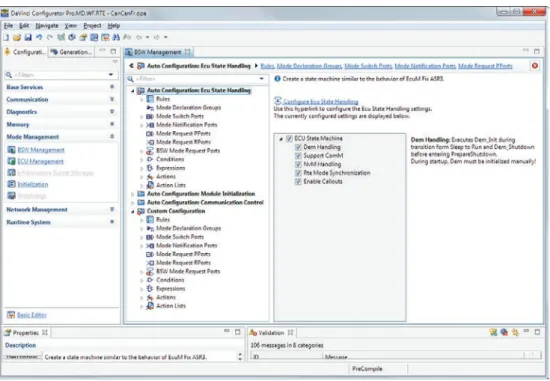Select Conditions under Auto Configuration: Ecu State Handling
This screenshot has height=381, width=550.
pyautogui.click(x=170, y=159)
